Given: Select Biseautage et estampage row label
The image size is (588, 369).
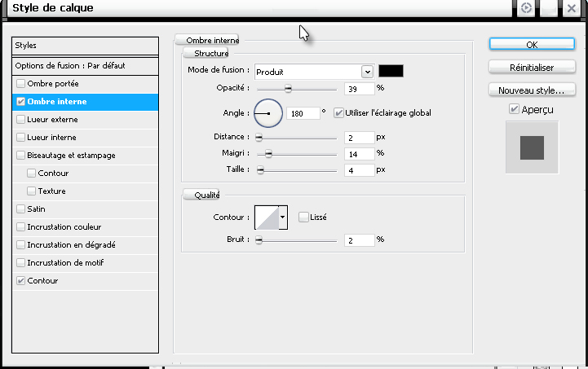Looking at the screenshot, I should tap(71, 156).
